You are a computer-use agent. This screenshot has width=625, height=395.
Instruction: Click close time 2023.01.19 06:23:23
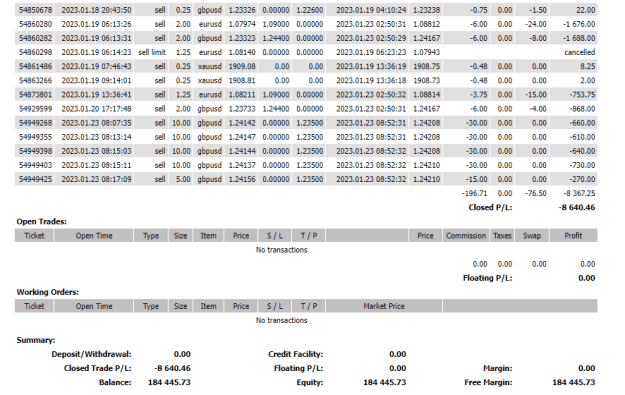[x=371, y=52]
